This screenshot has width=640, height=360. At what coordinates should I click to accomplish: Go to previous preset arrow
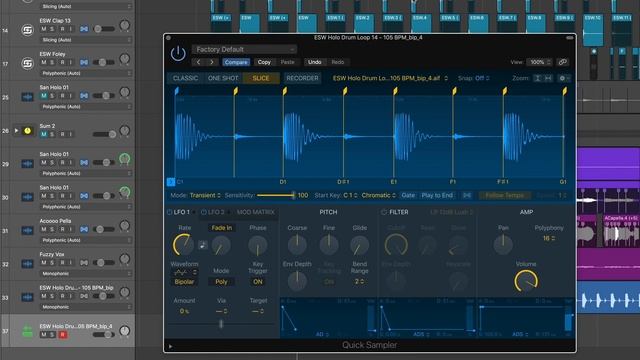(x=199, y=62)
